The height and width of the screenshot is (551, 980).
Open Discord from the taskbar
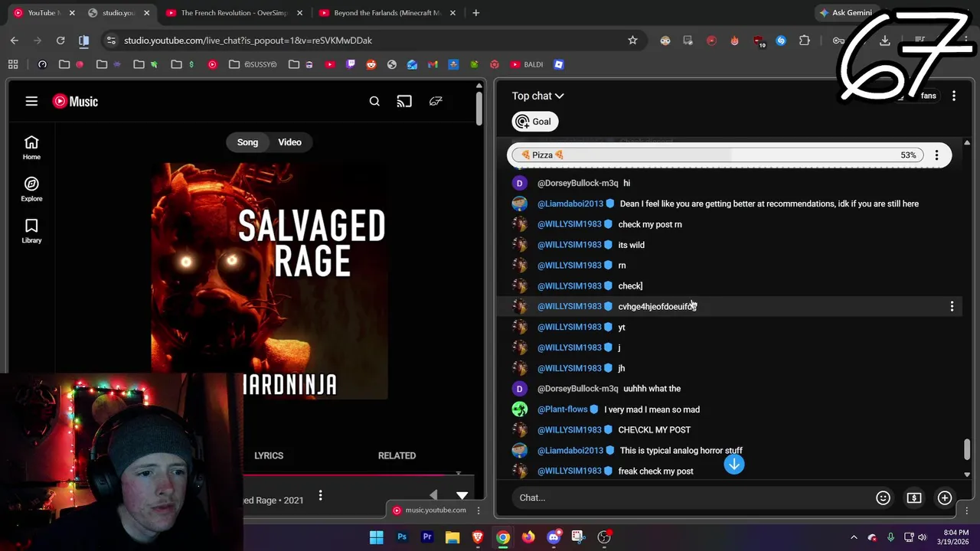[x=554, y=537]
